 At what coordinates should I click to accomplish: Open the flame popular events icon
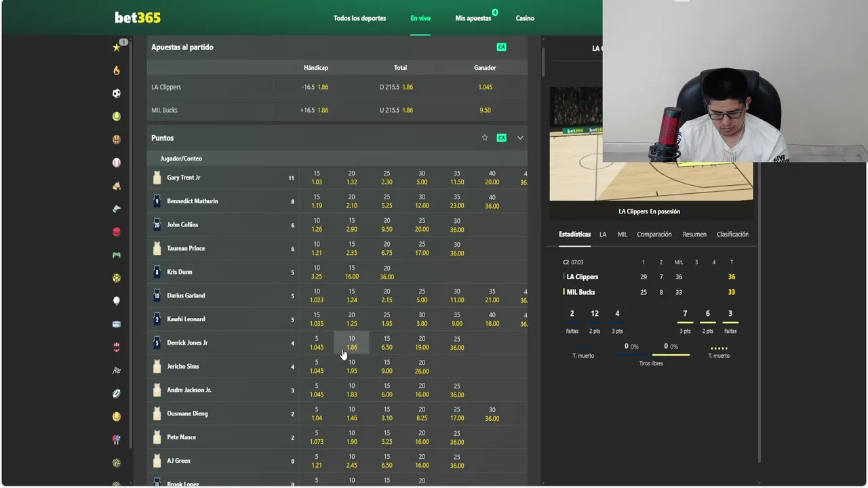click(117, 70)
